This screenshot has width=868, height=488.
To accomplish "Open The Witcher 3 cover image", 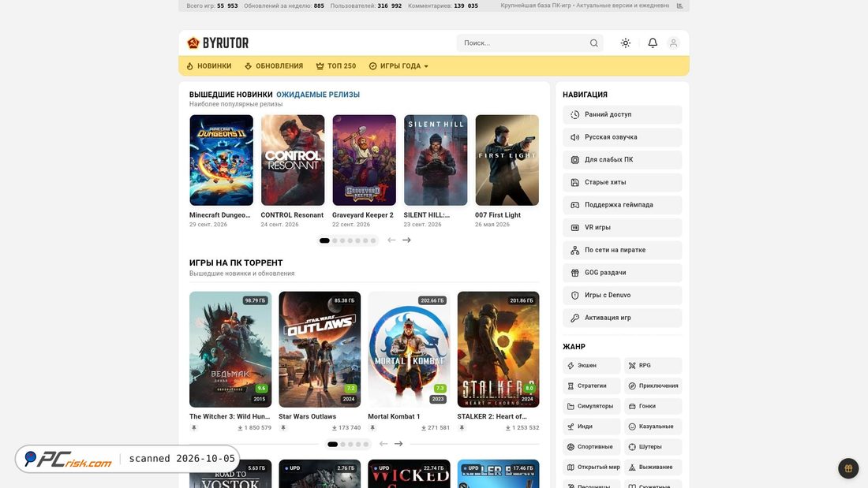I will (x=230, y=350).
